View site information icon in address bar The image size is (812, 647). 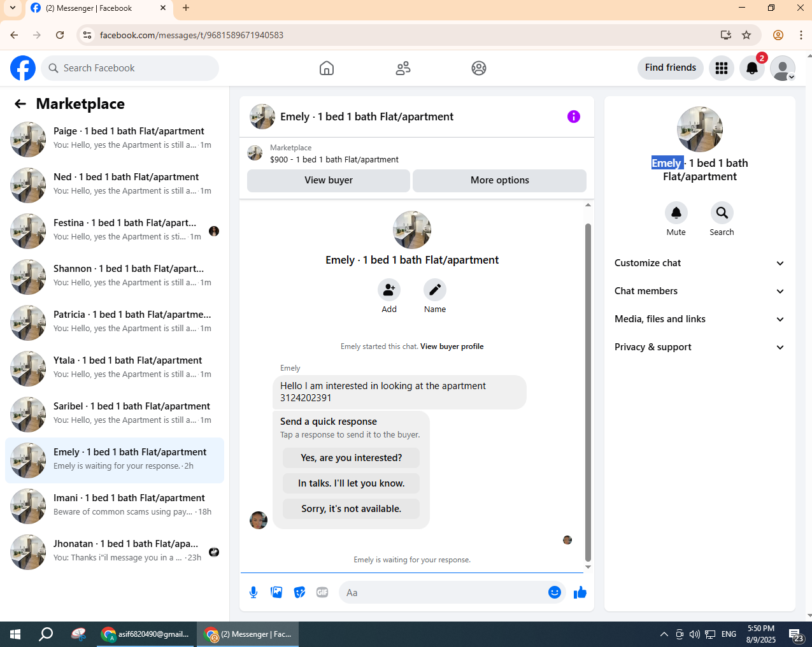87,35
